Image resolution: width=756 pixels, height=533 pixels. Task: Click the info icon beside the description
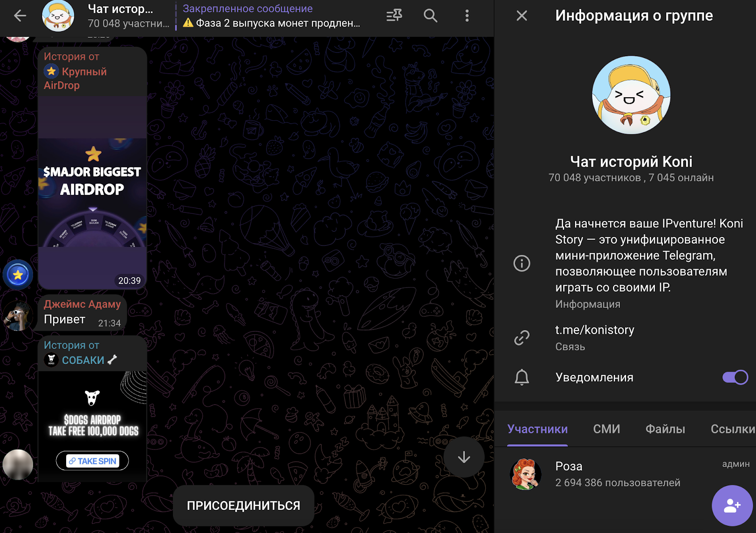point(522,263)
